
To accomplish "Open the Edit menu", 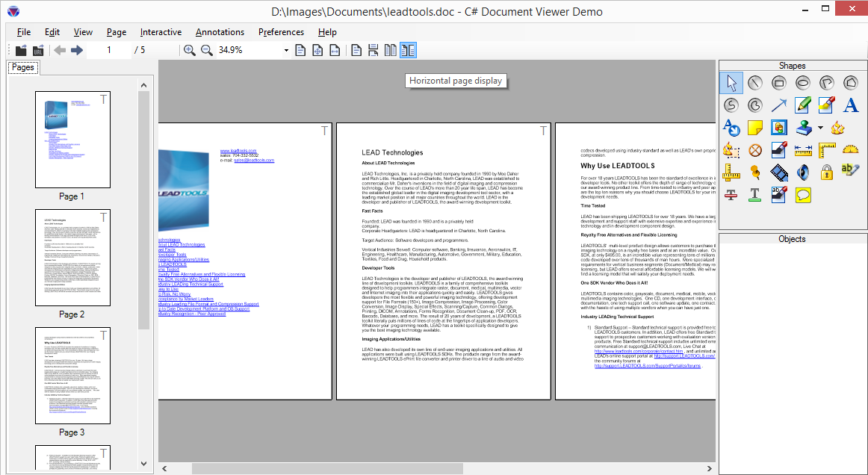I will click(x=52, y=32).
